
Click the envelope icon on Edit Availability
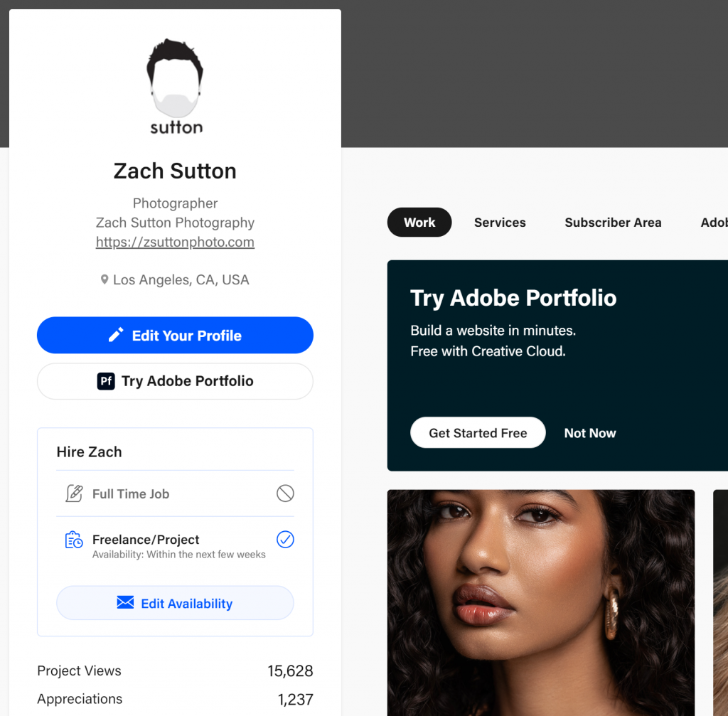coord(125,602)
